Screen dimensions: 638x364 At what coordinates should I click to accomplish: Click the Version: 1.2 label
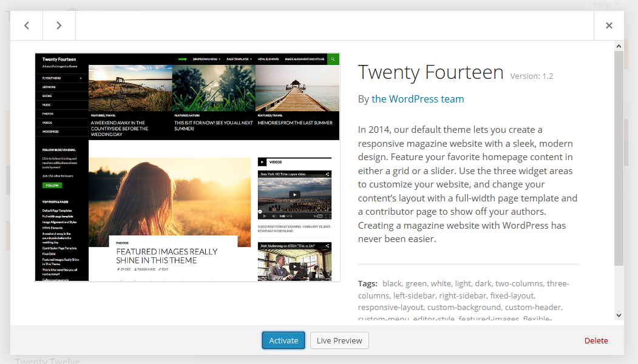pos(531,76)
